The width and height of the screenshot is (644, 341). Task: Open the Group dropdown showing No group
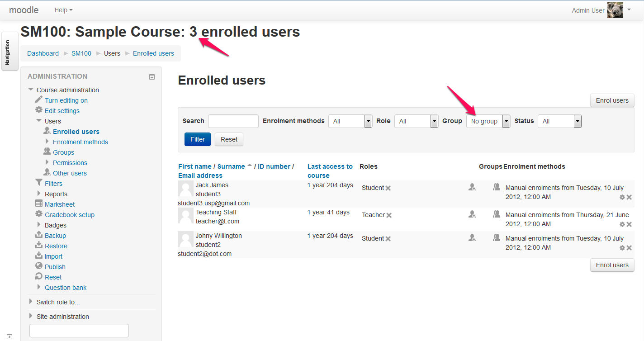tap(488, 121)
